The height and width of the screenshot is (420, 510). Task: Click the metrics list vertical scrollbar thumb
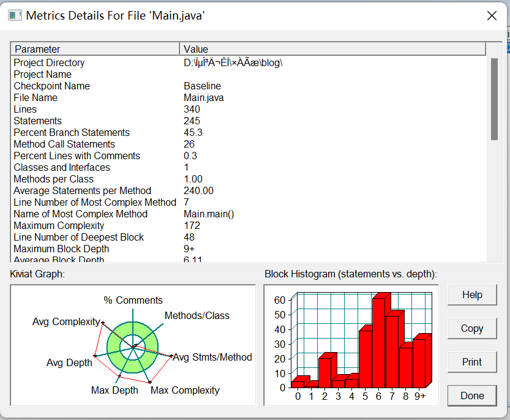pos(495,99)
